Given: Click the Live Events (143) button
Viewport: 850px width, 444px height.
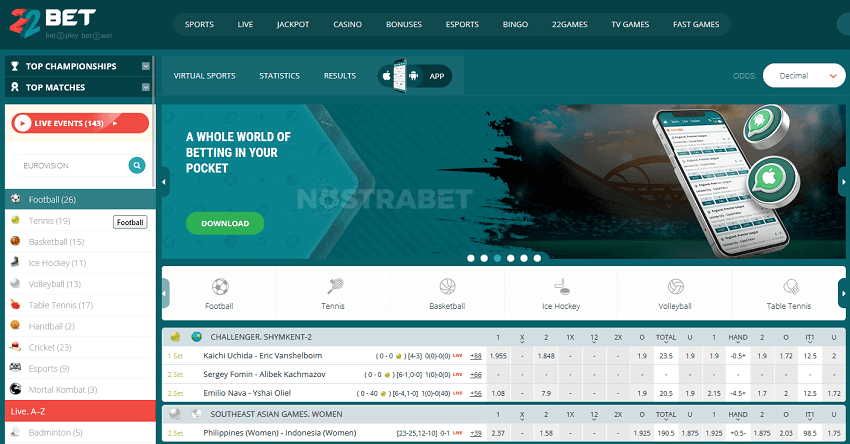Looking at the screenshot, I should (x=80, y=123).
